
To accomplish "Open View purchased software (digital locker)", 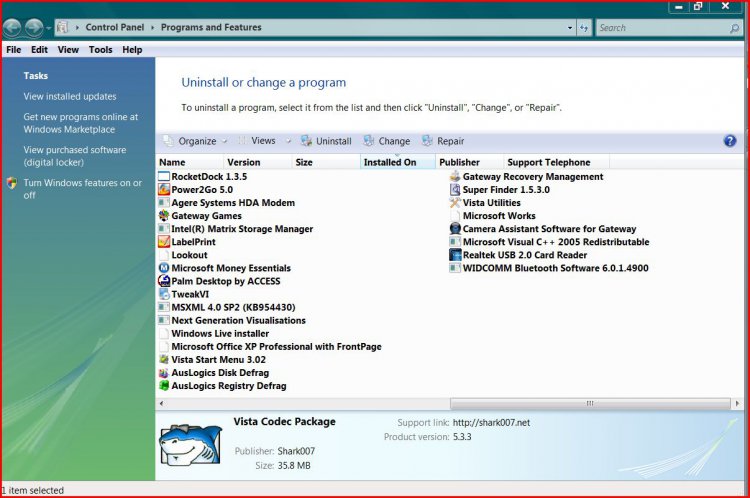I will pos(75,156).
